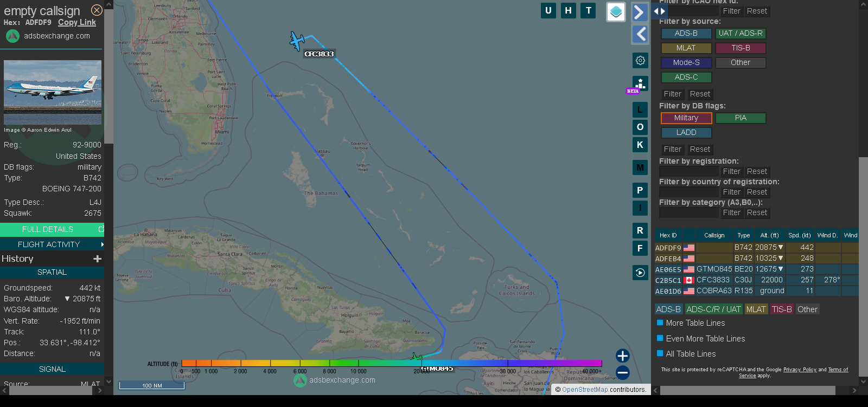Sort table by Callsign column
868x407 pixels.
point(714,235)
